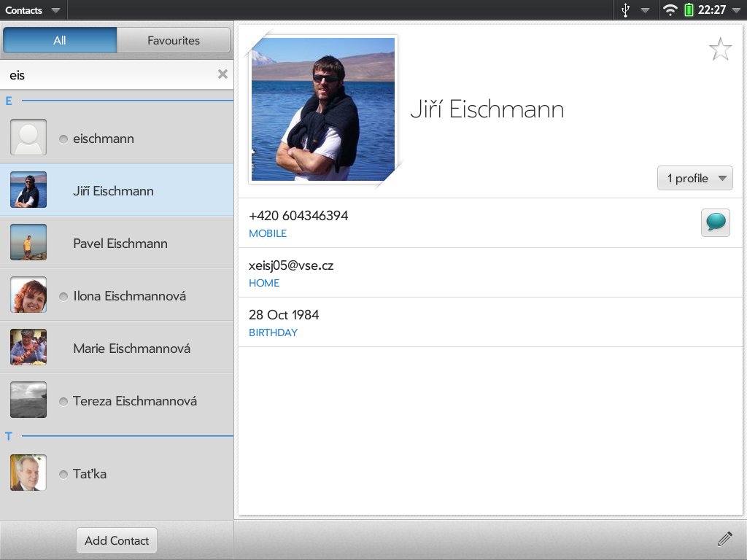The height and width of the screenshot is (560, 747).
Task: Click the BIRTHDAY label
Action: [x=273, y=332]
